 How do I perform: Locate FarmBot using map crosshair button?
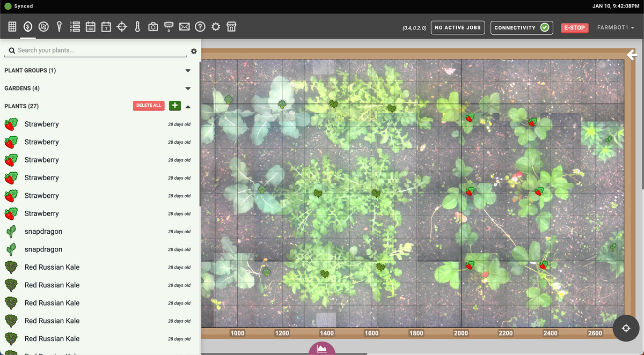click(626, 328)
